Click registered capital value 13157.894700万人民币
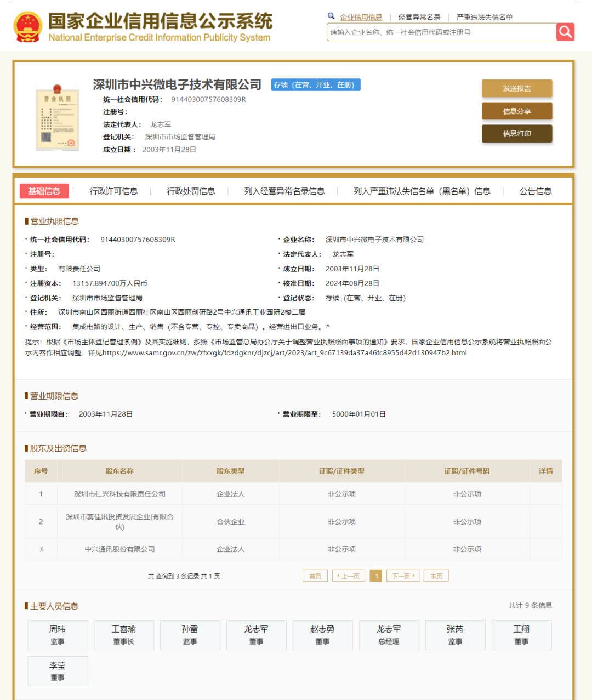The image size is (592, 700). pos(110,283)
